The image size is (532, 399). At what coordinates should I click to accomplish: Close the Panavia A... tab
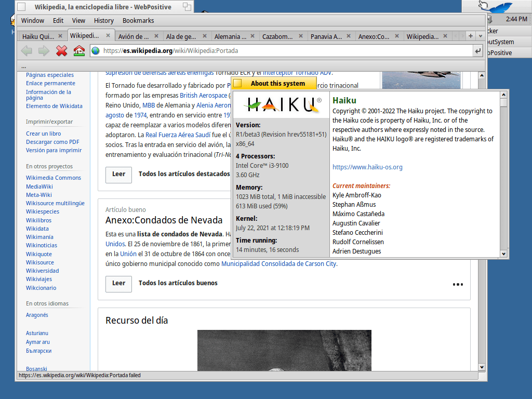click(x=349, y=36)
